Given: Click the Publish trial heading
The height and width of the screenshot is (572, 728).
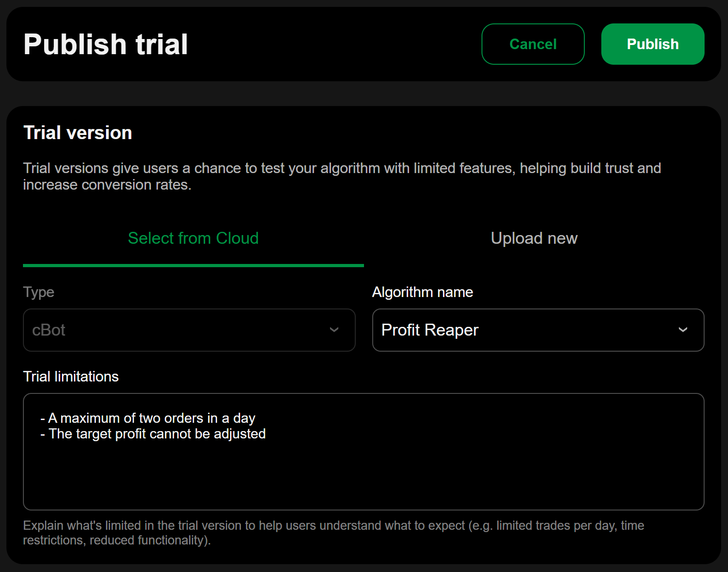Looking at the screenshot, I should tap(106, 44).
